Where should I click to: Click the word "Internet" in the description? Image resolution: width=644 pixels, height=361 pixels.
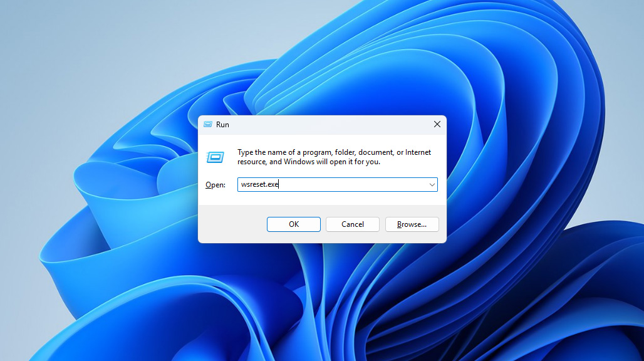[x=418, y=152]
